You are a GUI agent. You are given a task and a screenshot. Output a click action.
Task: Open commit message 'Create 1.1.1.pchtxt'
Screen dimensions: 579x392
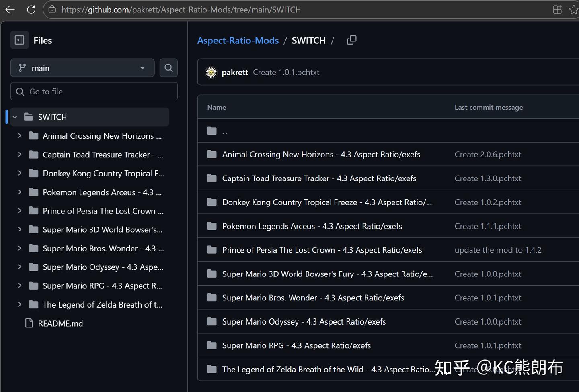click(x=488, y=226)
